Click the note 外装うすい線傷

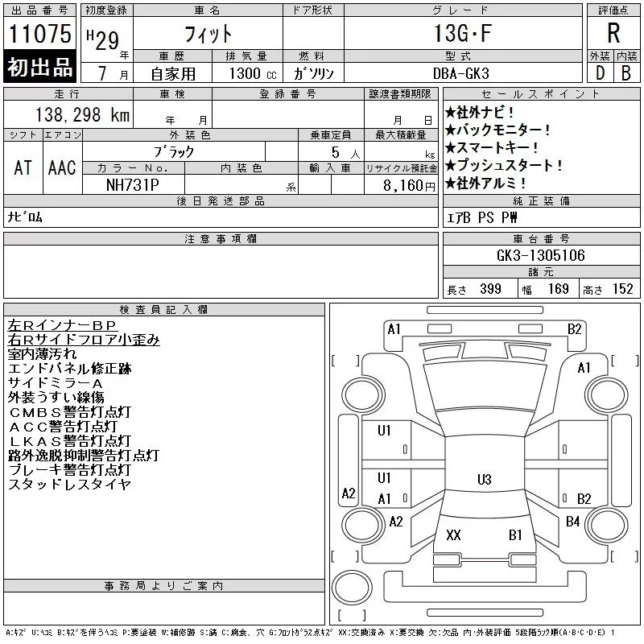pyautogui.click(x=56, y=398)
